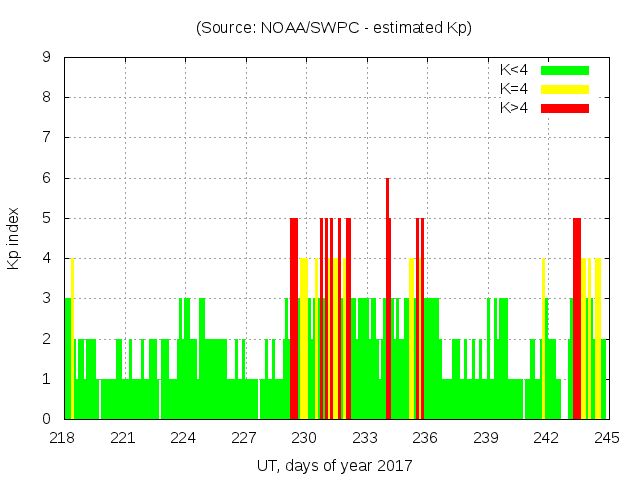Select x-axis tick label 221
640x480 pixels.
tap(123, 437)
